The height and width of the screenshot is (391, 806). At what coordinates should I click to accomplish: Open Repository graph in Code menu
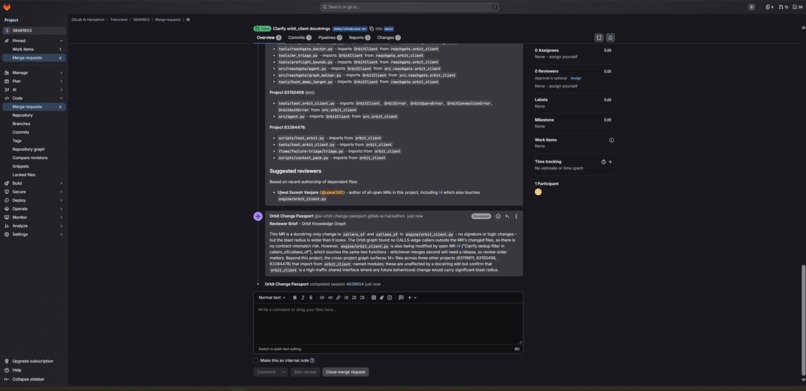(28, 149)
